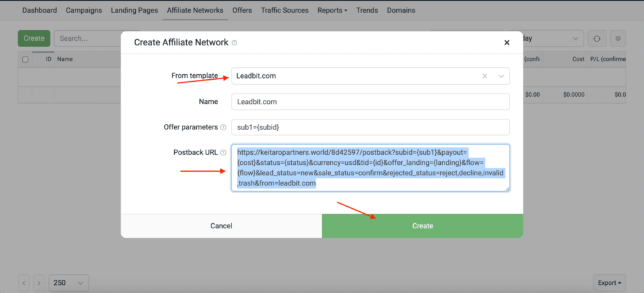Click the refresh icon in the toolbar
This screenshot has width=644, height=293.
click(x=596, y=38)
